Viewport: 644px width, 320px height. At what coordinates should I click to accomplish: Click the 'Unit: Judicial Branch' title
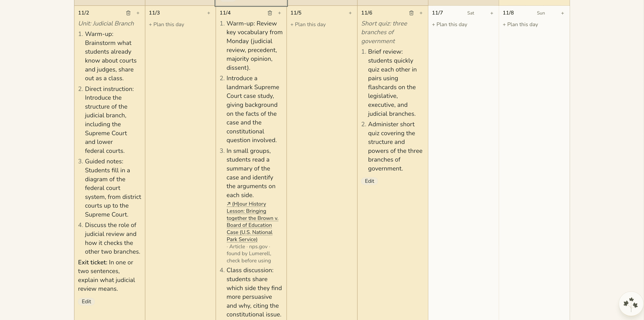click(x=106, y=23)
